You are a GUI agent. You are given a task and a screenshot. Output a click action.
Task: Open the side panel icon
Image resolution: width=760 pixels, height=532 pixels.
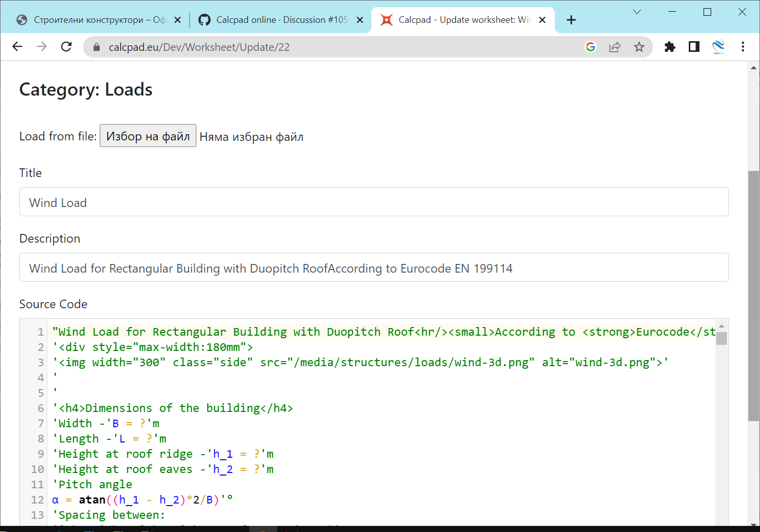[x=694, y=47]
